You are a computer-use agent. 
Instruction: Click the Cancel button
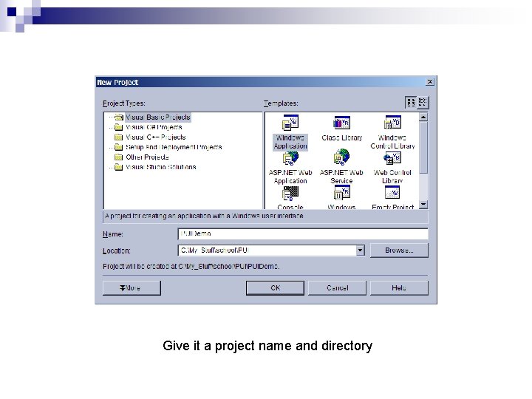click(337, 288)
